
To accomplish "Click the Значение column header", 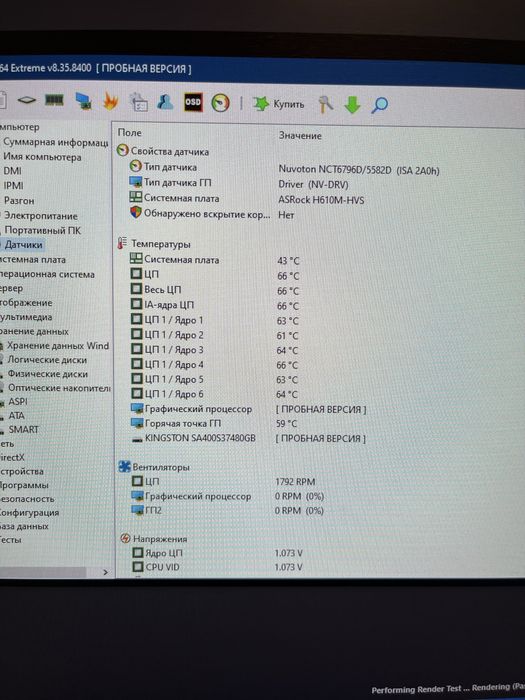I will point(300,135).
